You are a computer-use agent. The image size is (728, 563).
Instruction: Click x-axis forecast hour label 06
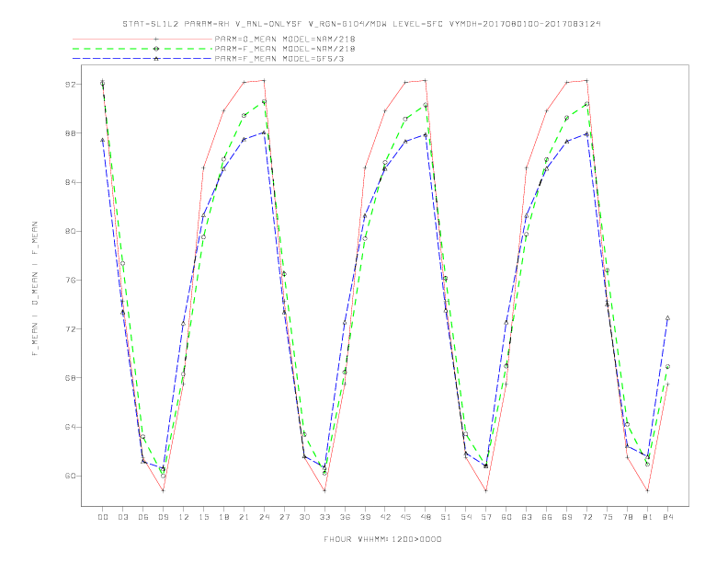(x=143, y=517)
